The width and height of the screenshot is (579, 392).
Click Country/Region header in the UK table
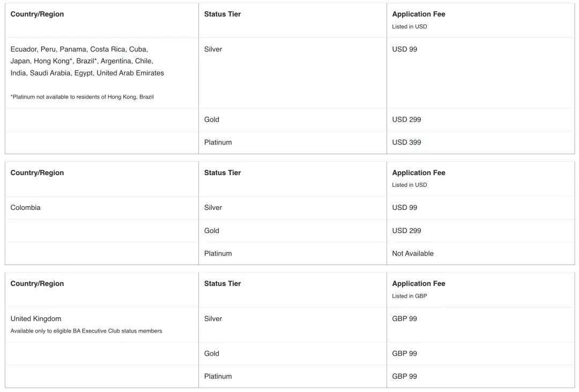pos(37,284)
